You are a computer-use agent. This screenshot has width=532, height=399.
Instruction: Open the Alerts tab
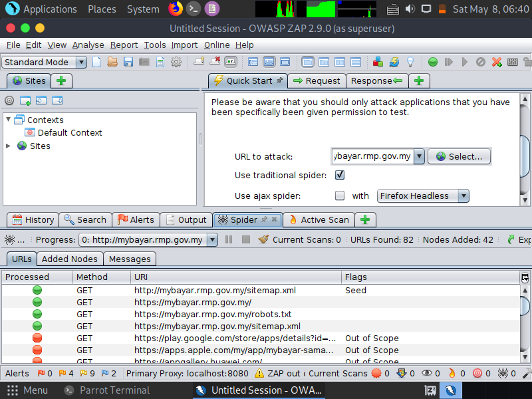click(x=136, y=220)
